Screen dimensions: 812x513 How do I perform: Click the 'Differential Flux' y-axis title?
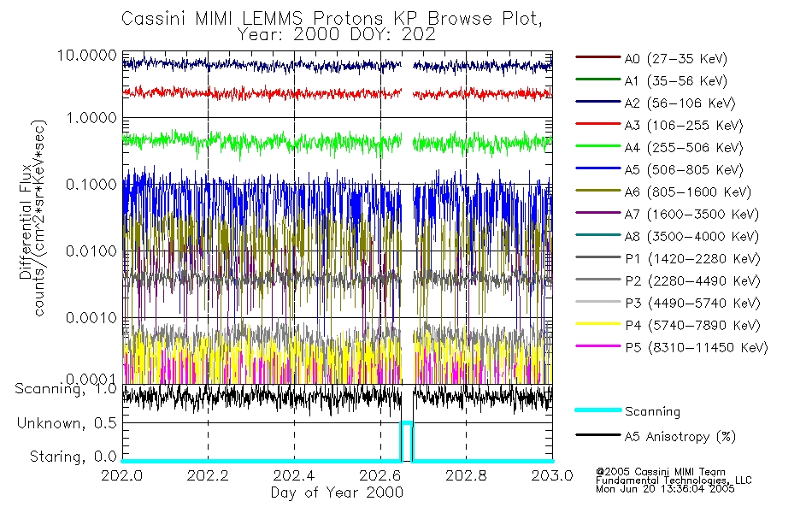pyautogui.click(x=25, y=221)
